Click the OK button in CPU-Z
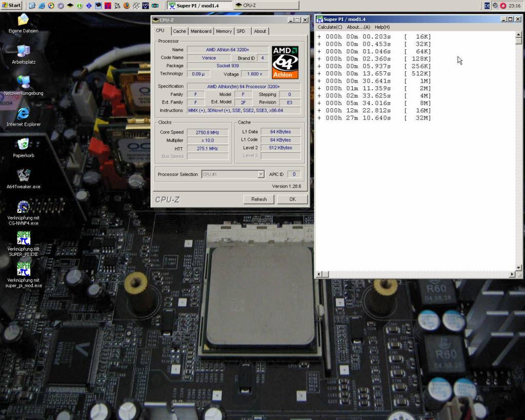Screen dimensions: 525x420 [292, 199]
